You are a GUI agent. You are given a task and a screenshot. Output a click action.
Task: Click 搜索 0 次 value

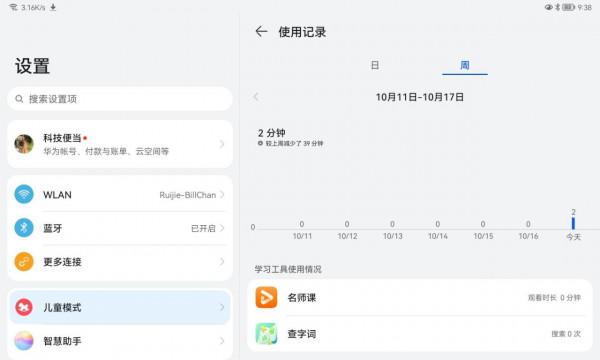[566, 334]
